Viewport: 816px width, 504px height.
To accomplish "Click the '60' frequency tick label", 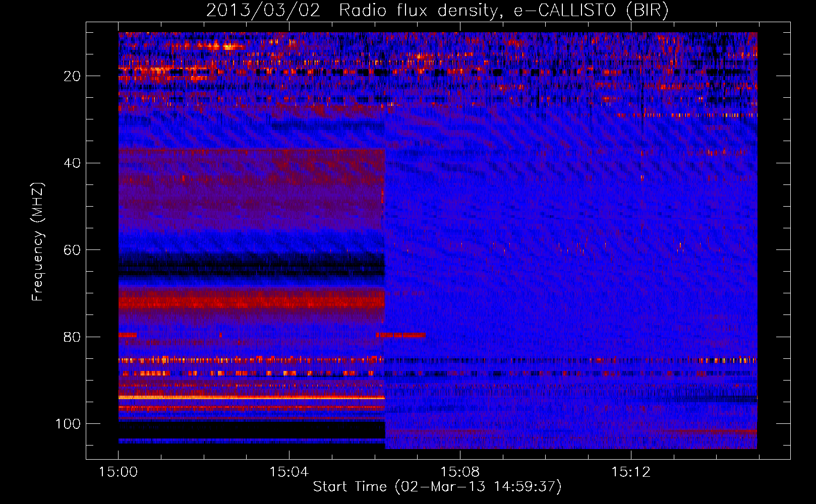I will point(72,250).
